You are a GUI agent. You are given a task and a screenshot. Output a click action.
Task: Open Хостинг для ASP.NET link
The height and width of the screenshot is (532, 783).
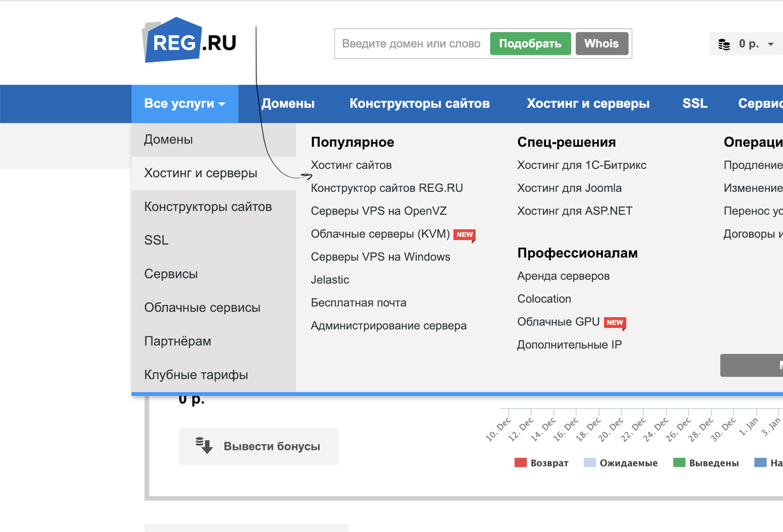pos(575,211)
